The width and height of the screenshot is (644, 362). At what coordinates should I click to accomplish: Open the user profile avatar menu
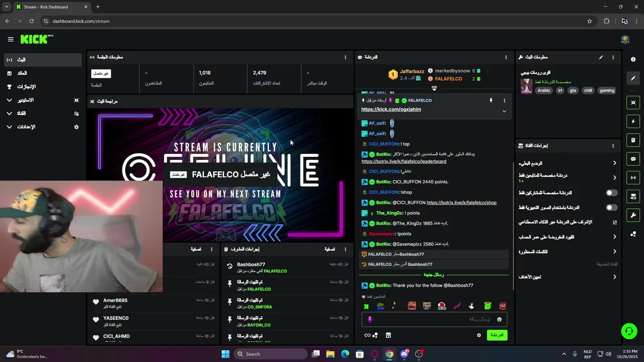[x=625, y=39]
